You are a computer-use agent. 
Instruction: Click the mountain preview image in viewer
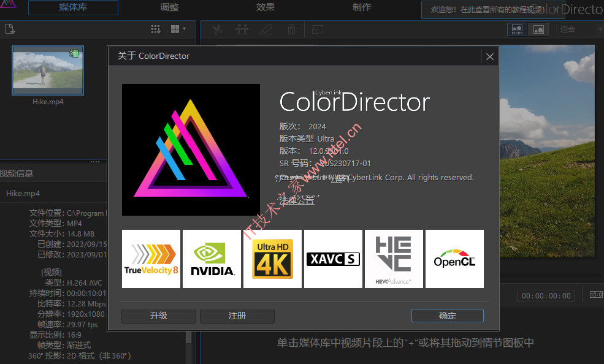547,151
